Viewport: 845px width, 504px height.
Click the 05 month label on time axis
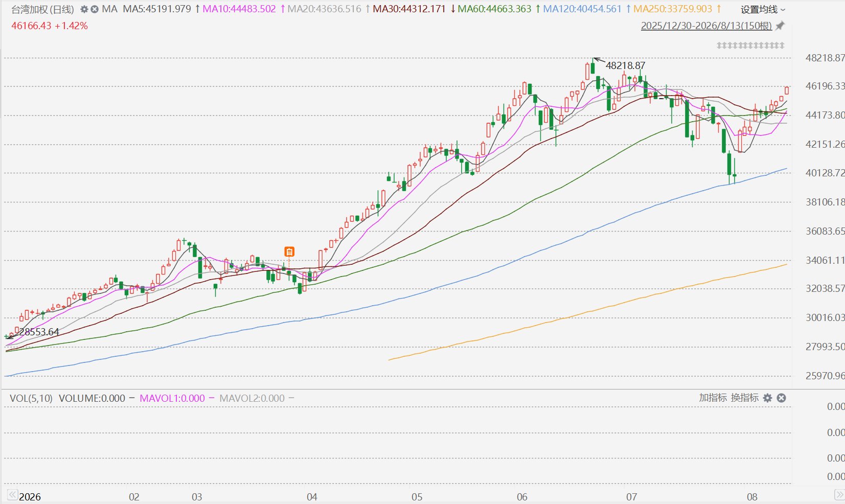coord(417,497)
